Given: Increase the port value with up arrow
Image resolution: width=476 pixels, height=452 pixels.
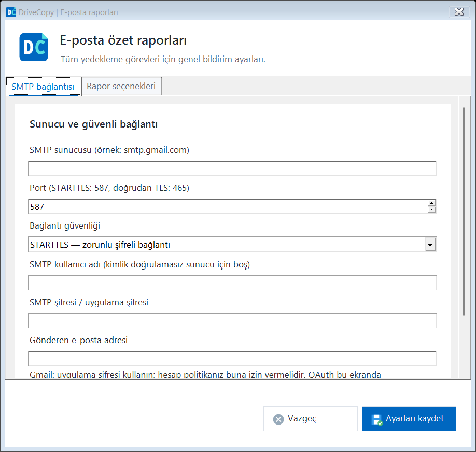Looking at the screenshot, I should point(431,203).
